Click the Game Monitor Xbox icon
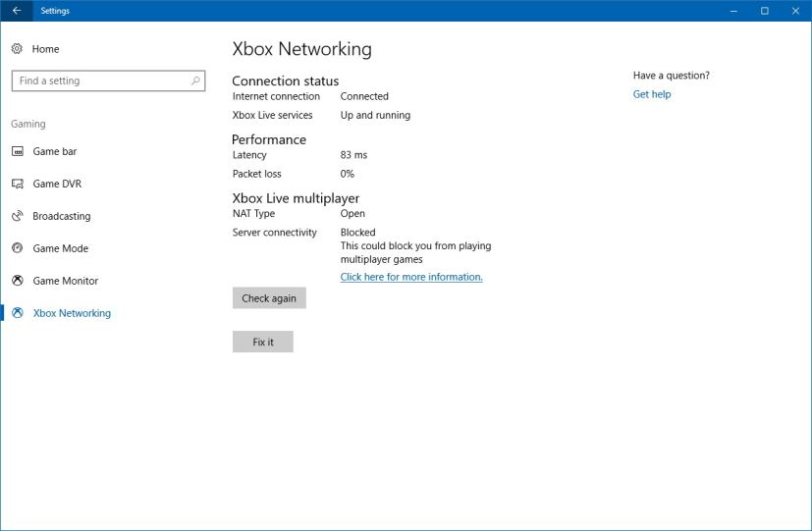Screen dimensions: 812x531 pos(18,281)
